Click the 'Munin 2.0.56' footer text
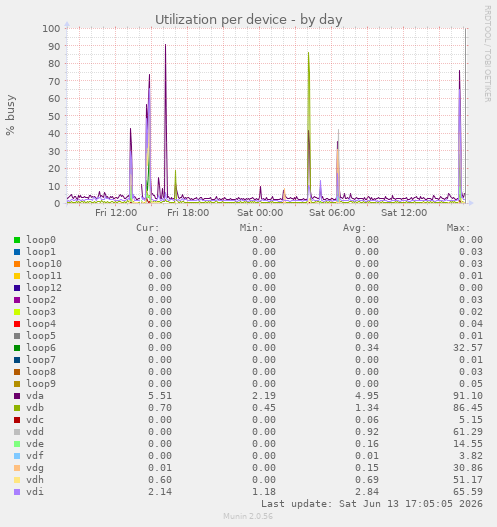The width and height of the screenshot is (497, 527). (x=248, y=516)
